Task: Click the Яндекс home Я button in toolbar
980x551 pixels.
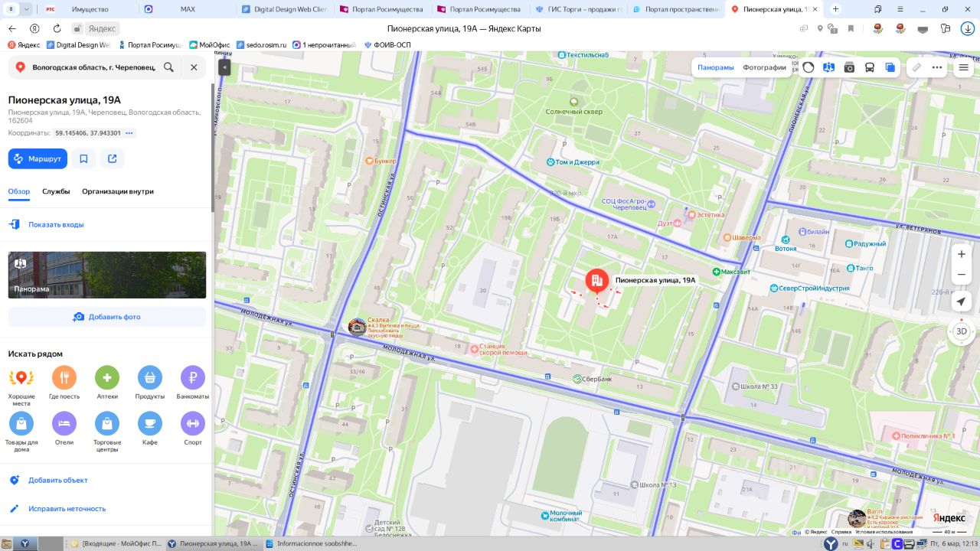Action: [x=34, y=28]
